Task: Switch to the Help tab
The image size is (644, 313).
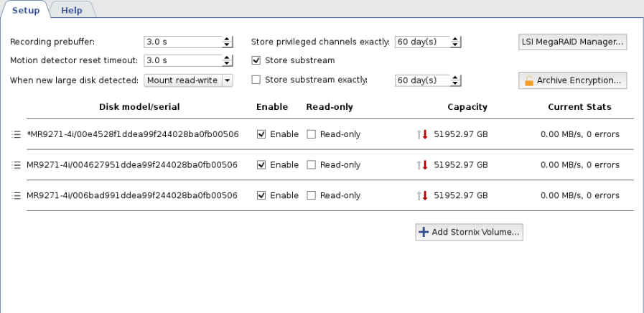Action: click(x=71, y=10)
